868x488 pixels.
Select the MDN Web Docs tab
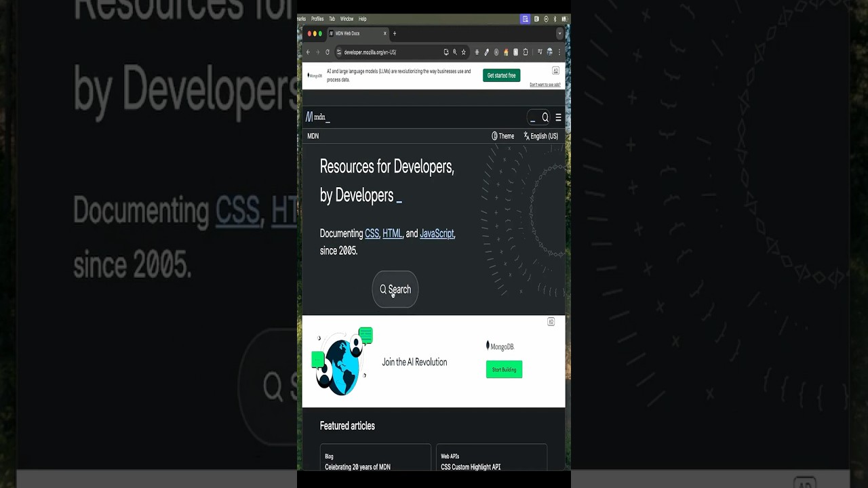(358, 33)
